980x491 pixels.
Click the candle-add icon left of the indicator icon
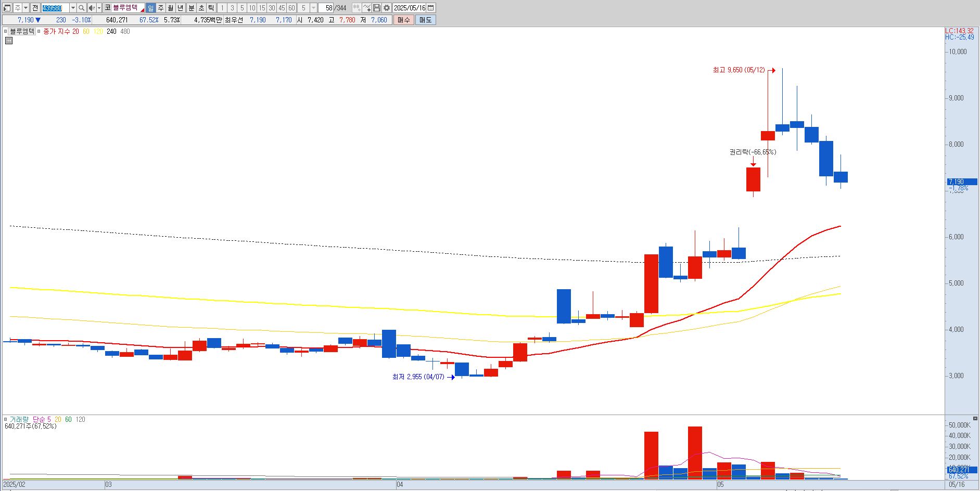(x=357, y=8)
